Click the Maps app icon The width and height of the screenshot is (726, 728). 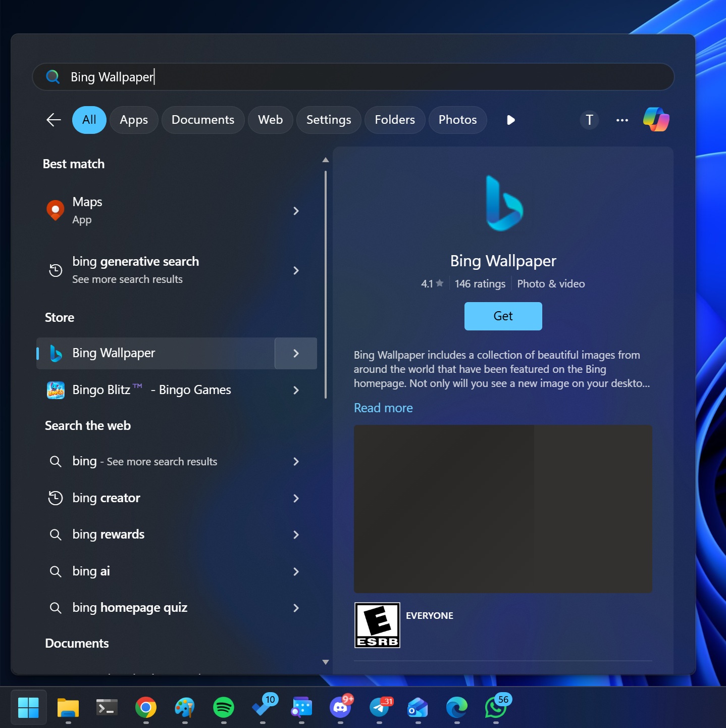pos(55,210)
